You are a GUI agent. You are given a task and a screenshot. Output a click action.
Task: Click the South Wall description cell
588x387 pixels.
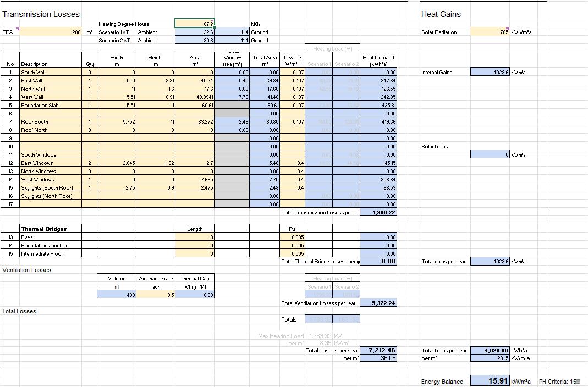51,73
